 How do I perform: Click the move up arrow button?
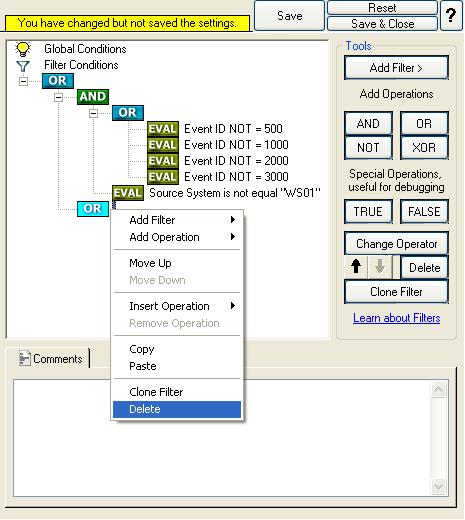pyautogui.click(x=356, y=267)
